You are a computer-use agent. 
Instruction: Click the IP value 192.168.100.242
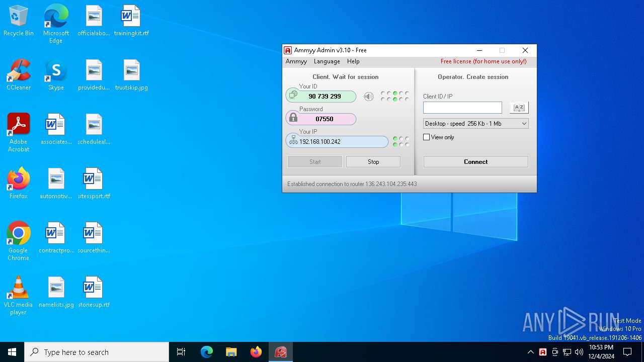[320, 142]
